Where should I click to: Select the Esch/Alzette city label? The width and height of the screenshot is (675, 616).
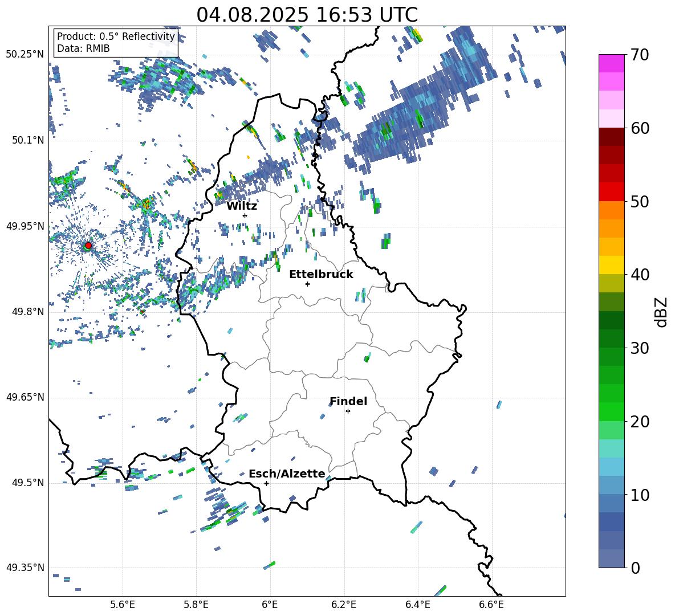(287, 474)
